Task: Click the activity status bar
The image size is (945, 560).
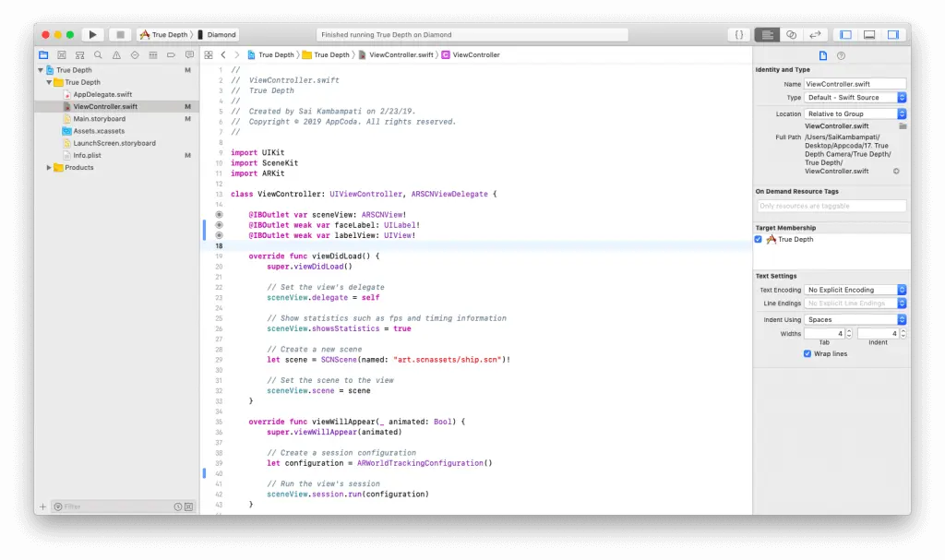Action: coord(472,35)
